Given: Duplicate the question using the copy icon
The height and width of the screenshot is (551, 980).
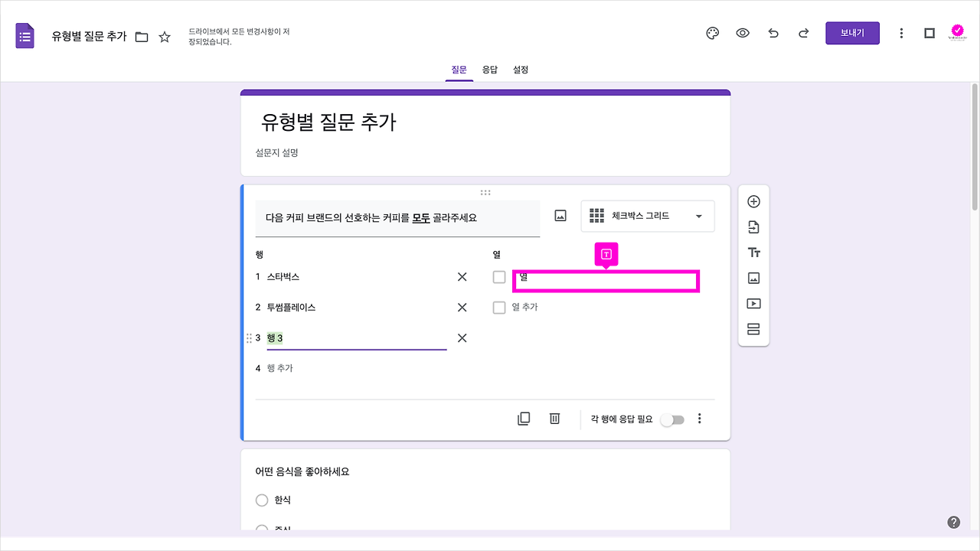Looking at the screenshot, I should (524, 418).
